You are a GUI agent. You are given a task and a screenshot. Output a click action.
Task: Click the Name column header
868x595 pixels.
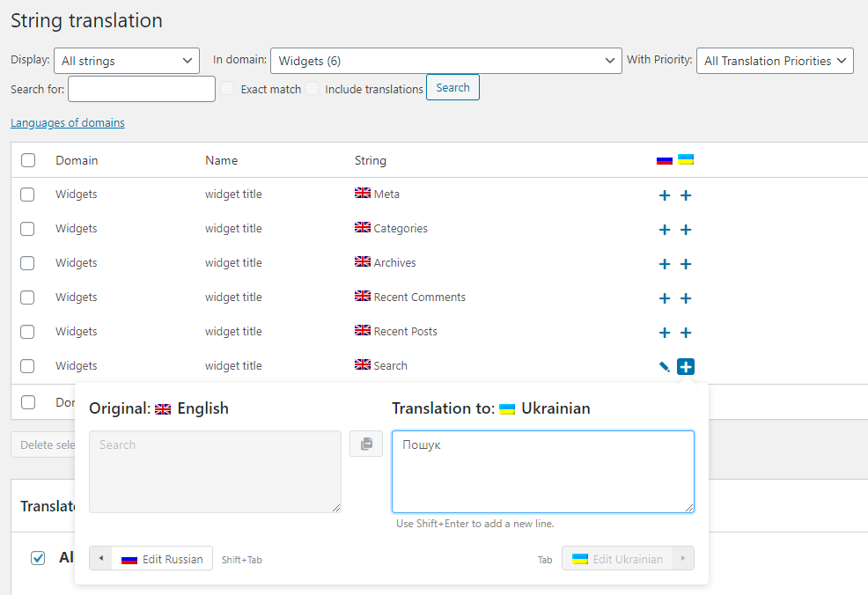coord(222,160)
